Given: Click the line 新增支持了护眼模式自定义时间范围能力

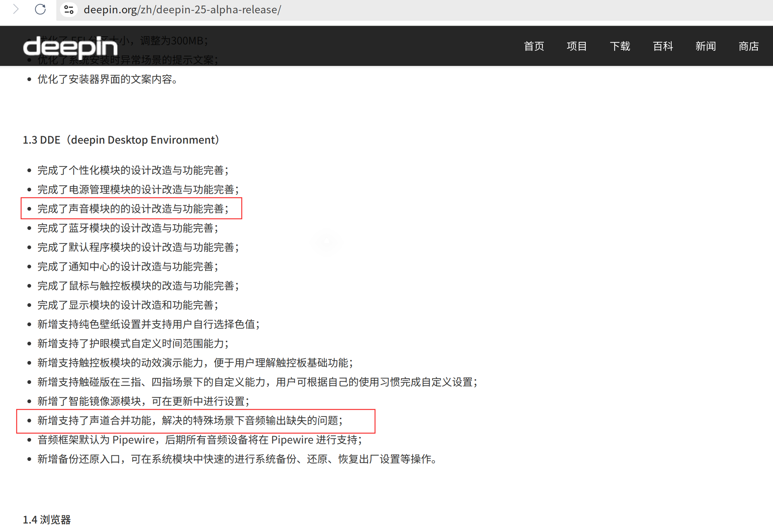Looking at the screenshot, I should point(133,344).
